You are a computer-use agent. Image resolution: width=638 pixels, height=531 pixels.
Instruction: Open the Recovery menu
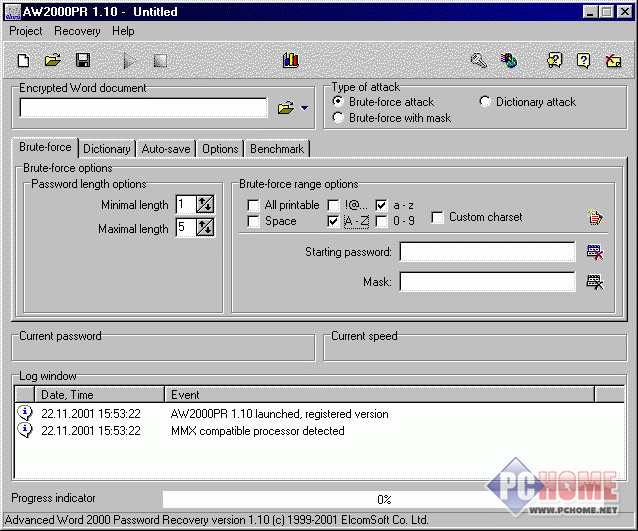point(77,31)
